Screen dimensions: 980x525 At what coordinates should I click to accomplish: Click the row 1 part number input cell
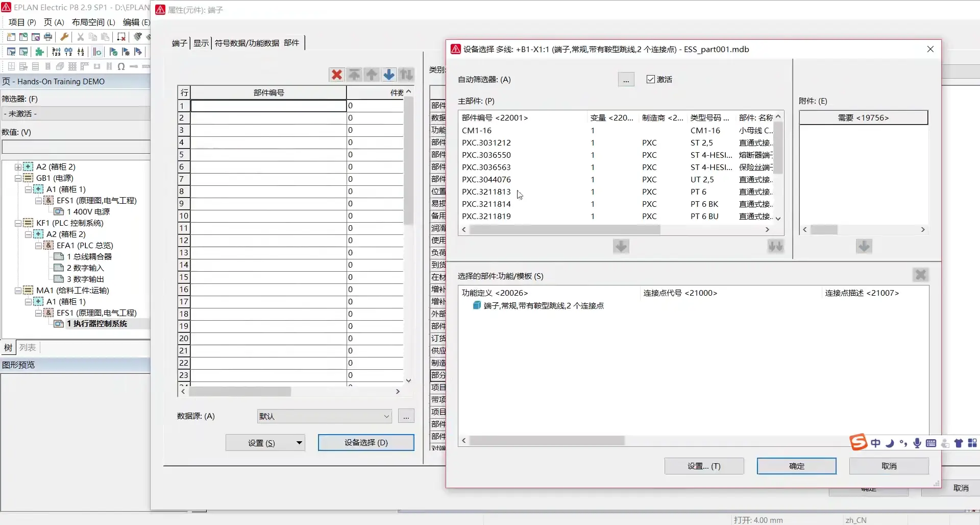click(268, 106)
